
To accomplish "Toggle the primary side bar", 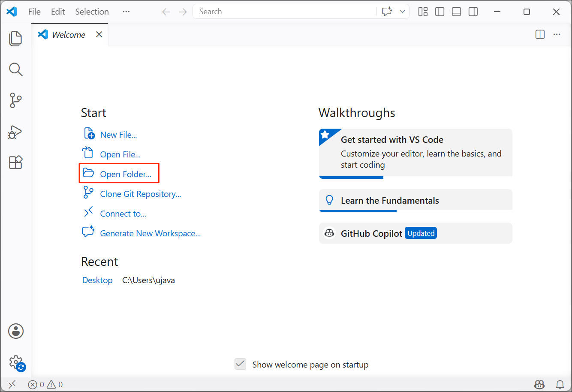I will [440, 12].
